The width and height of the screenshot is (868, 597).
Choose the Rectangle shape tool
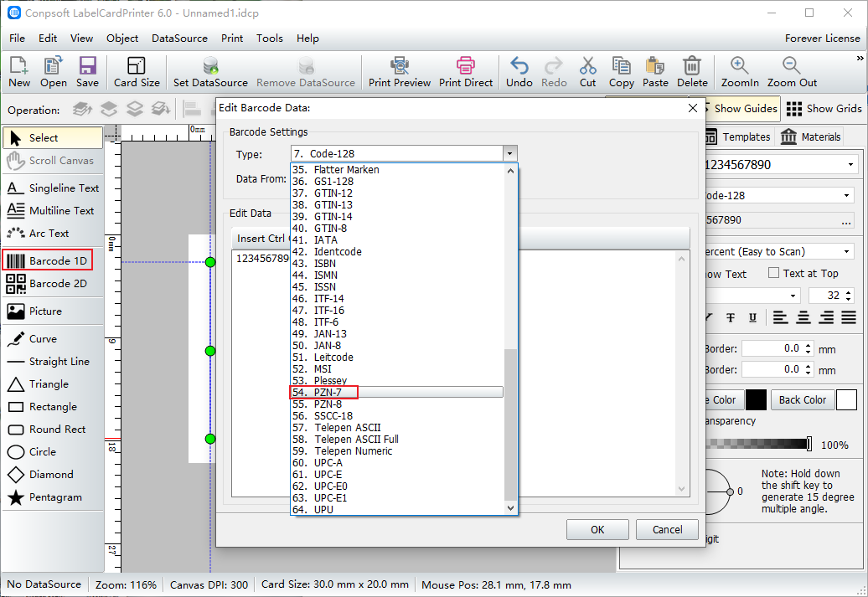point(53,407)
